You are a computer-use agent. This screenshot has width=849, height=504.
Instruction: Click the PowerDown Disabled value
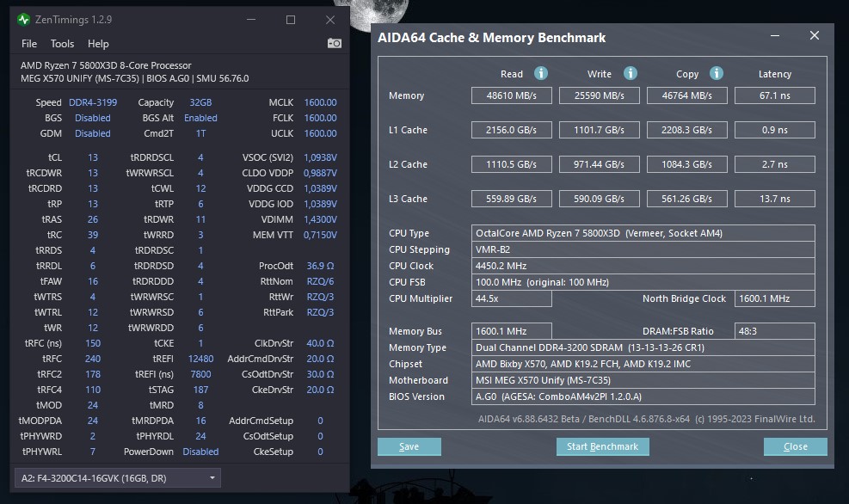click(200, 452)
